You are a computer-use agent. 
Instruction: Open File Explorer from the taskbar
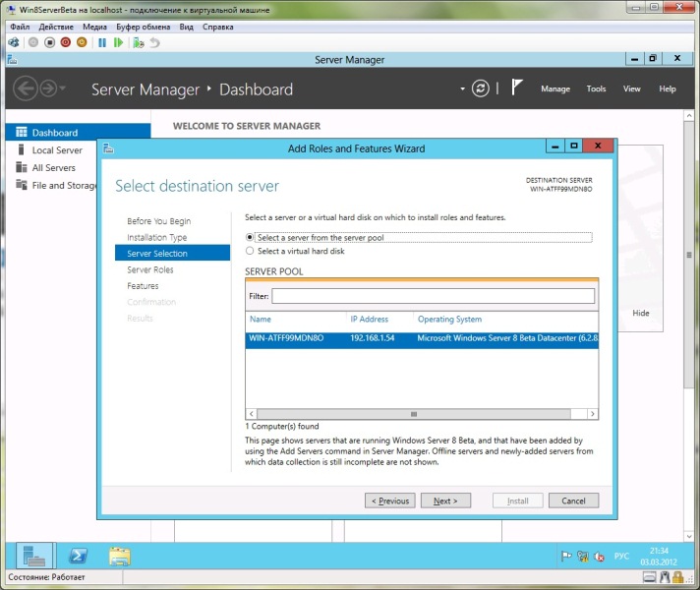coord(120,556)
